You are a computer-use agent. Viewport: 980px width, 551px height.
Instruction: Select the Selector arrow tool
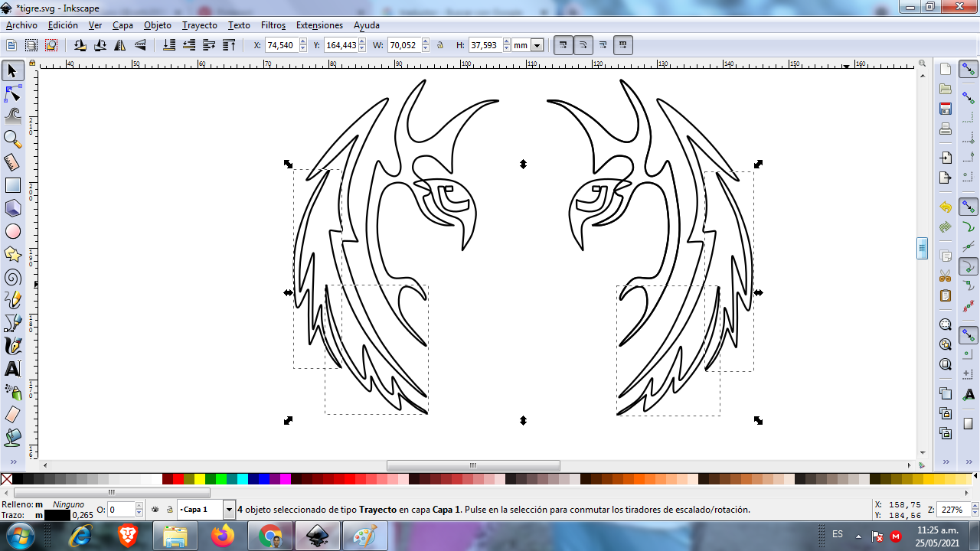12,70
